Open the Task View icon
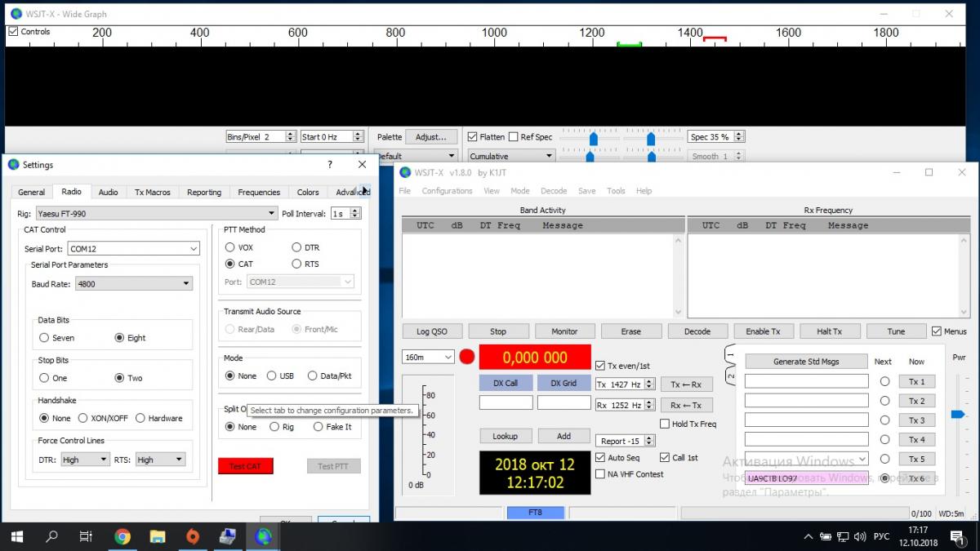 (87, 536)
